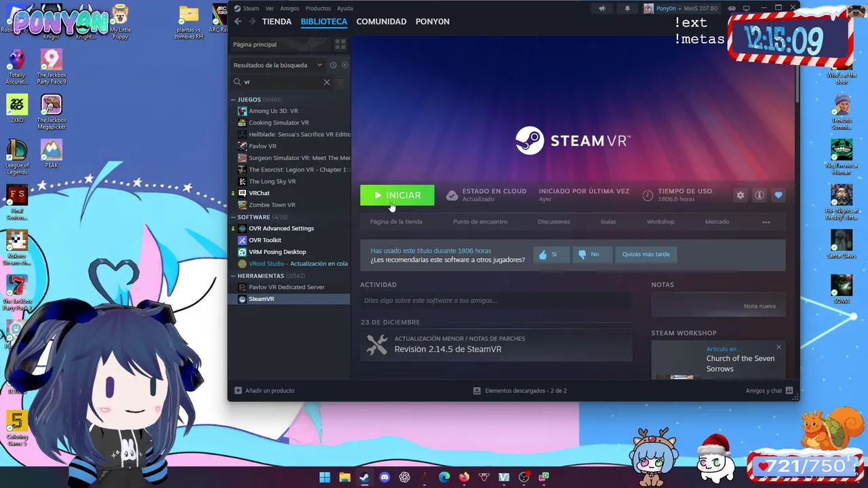Select OVR Toolkit in library

(x=290, y=240)
